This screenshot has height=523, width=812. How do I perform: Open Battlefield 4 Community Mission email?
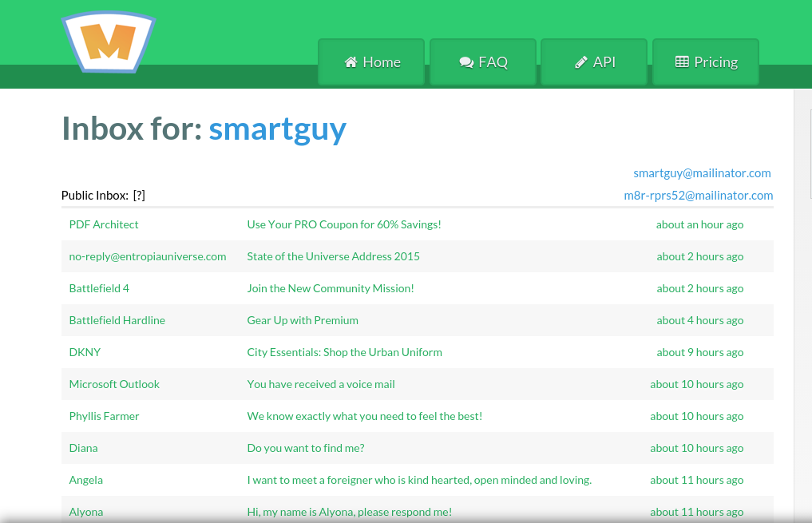(418, 288)
